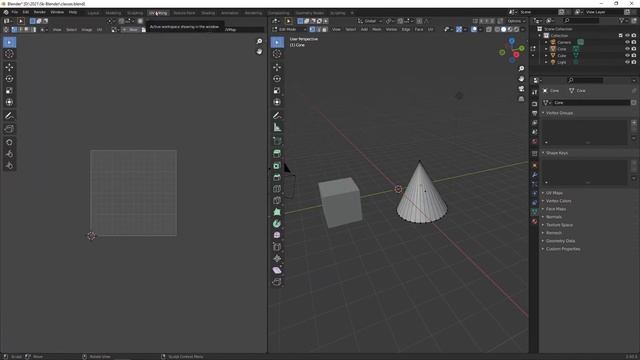Select the Move tool in 3D viewport toolbar
Screen dimensions: 640x360
click(x=277, y=67)
